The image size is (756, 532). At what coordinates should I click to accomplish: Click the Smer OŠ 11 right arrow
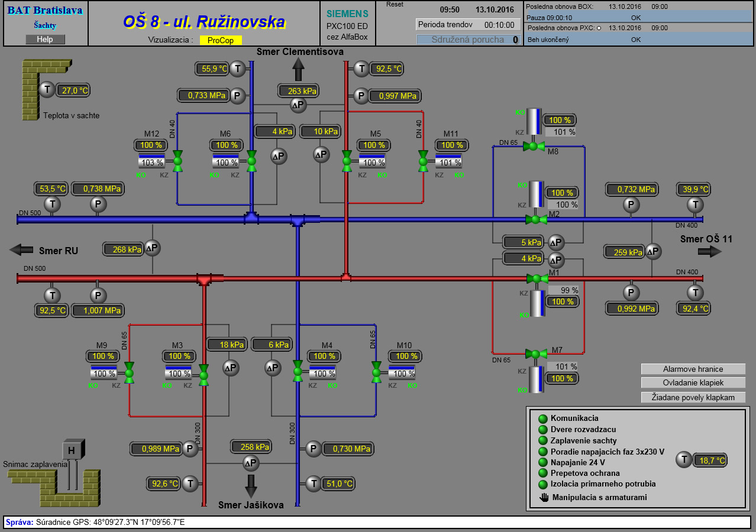coord(710,251)
